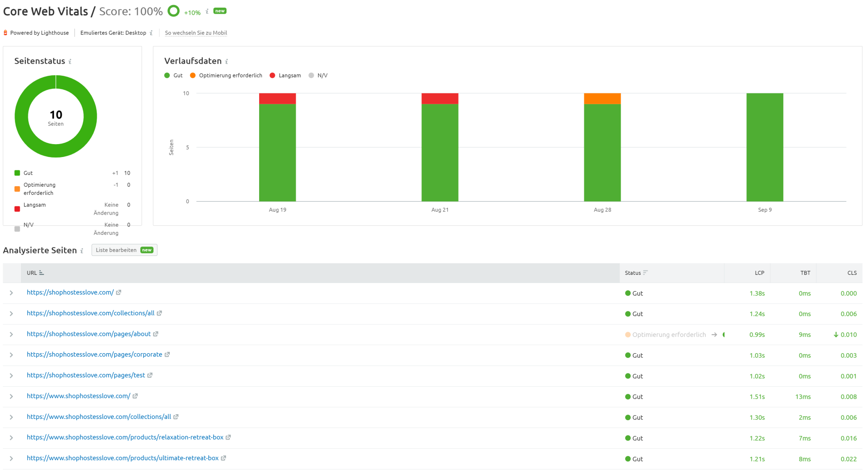The width and height of the screenshot is (868, 471).
Task: Open external link icon for pages/about URL
Action: pyautogui.click(x=156, y=334)
